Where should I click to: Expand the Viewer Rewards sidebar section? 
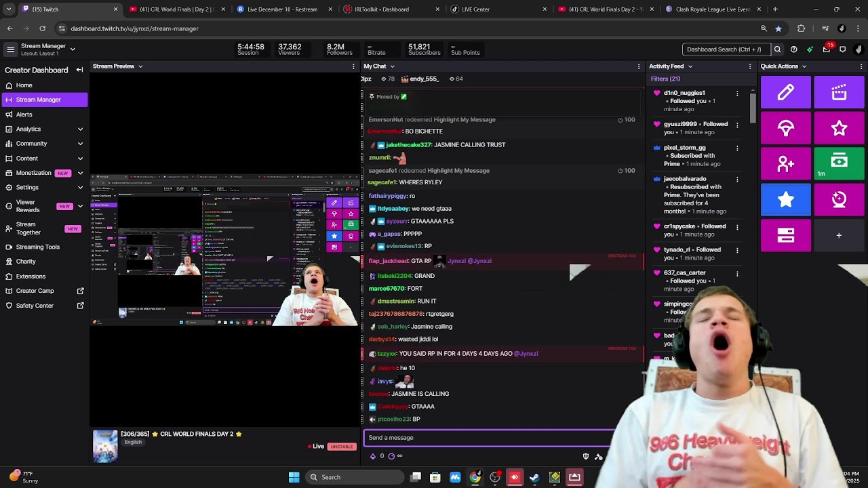point(80,206)
